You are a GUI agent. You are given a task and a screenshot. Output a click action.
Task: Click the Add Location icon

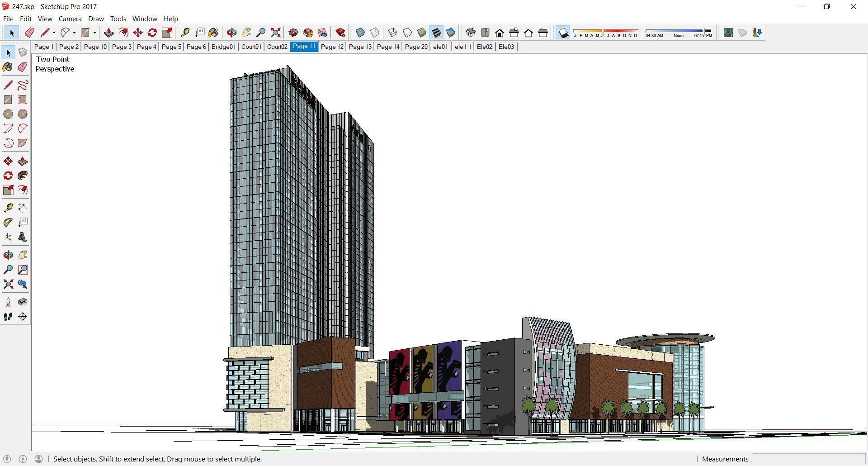(728, 33)
